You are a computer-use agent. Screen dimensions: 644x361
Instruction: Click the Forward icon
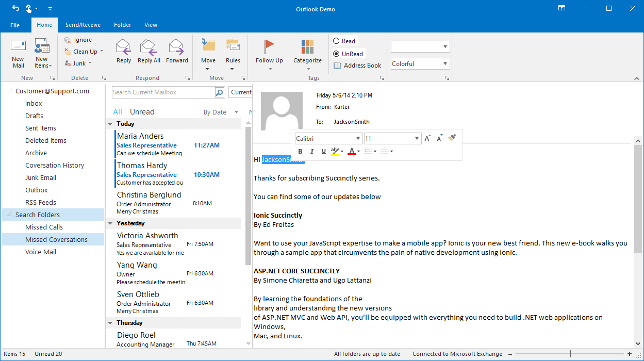tap(177, 50)
